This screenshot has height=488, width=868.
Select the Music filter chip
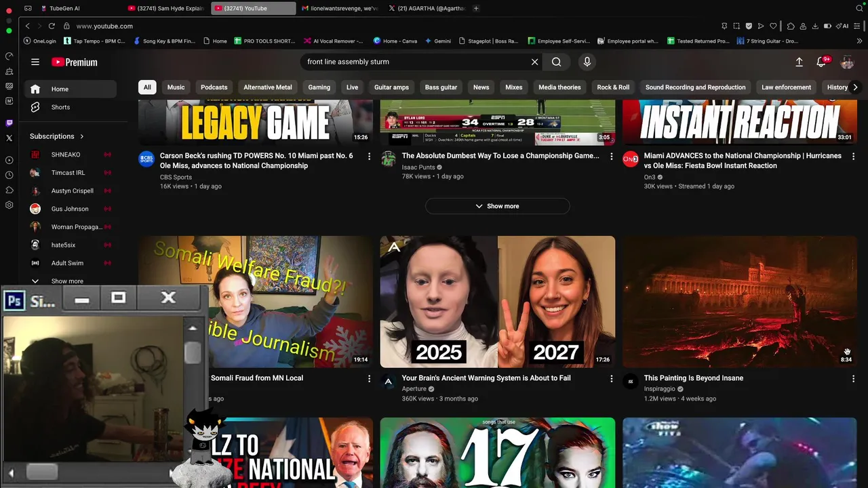[x=176, y=87]
